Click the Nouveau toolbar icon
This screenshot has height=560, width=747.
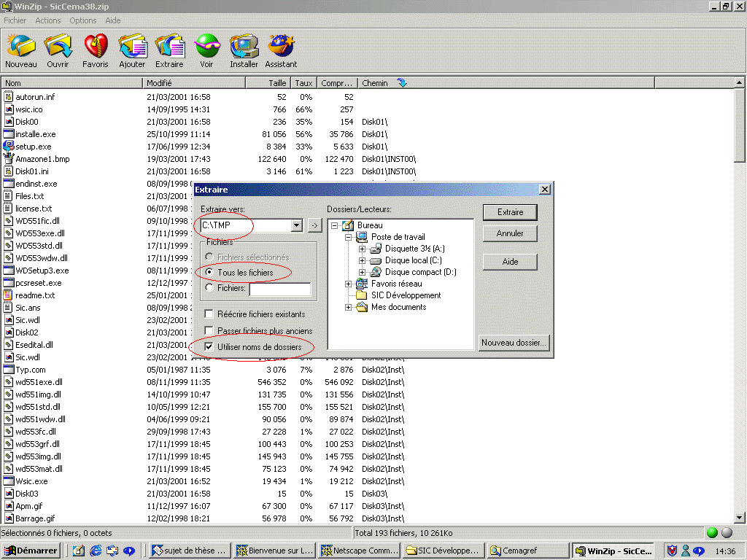(x=20, y=46)
